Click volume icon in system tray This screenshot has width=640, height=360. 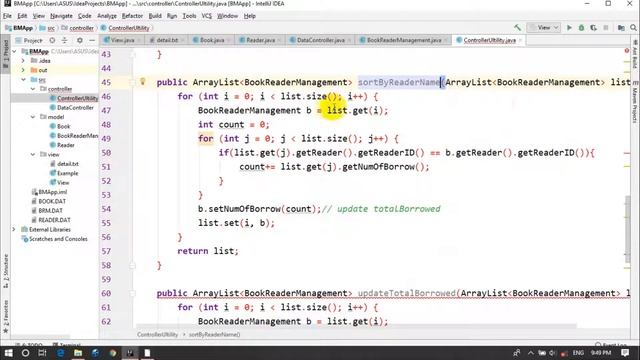(553, 353)
